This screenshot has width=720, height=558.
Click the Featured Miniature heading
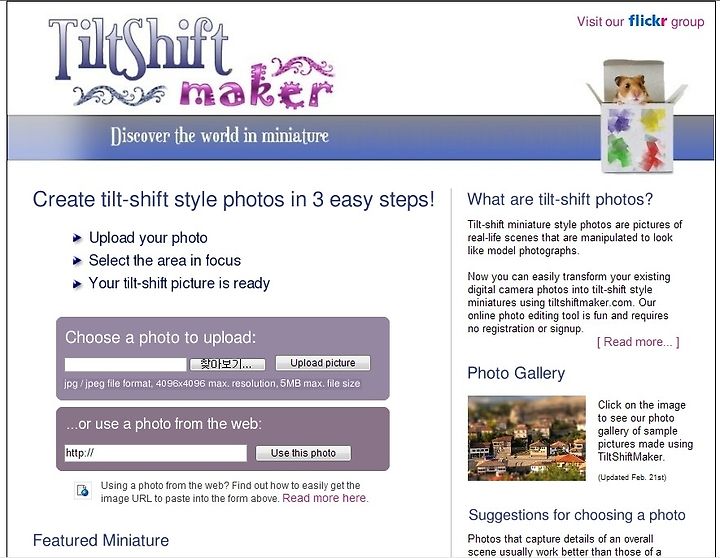point(101,540)
